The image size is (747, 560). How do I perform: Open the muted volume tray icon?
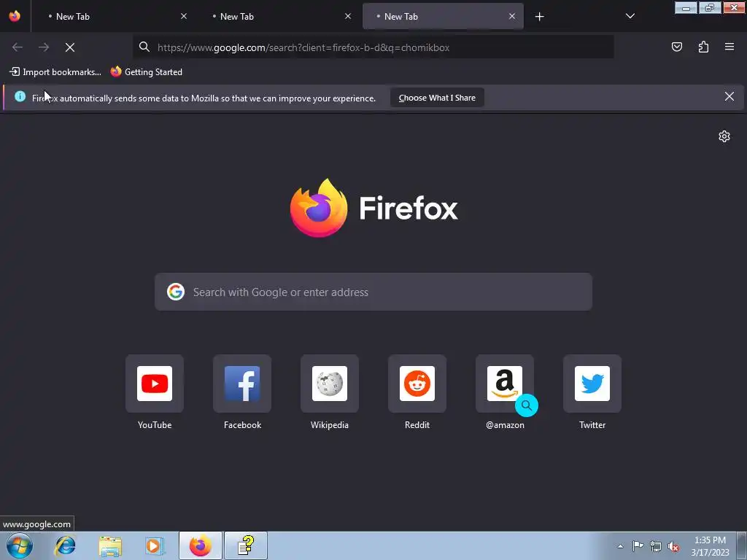click(673, 546)
